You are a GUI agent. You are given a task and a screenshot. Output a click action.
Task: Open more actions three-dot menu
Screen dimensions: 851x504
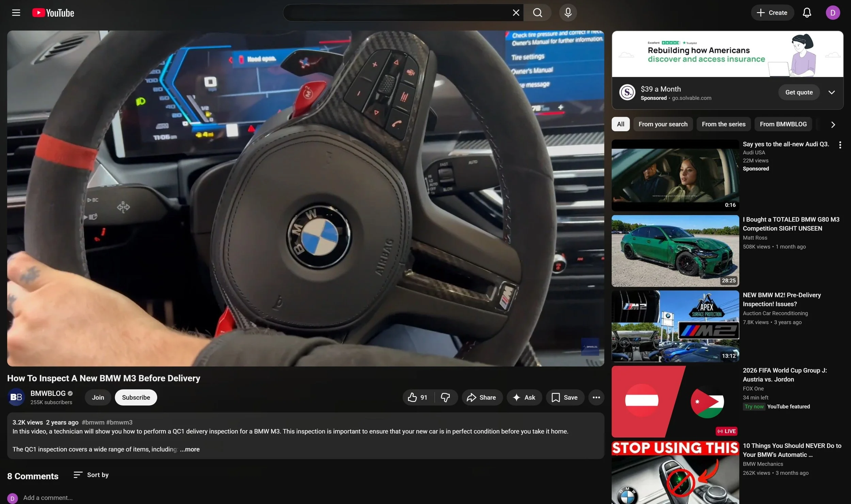(x=596, y=397)
